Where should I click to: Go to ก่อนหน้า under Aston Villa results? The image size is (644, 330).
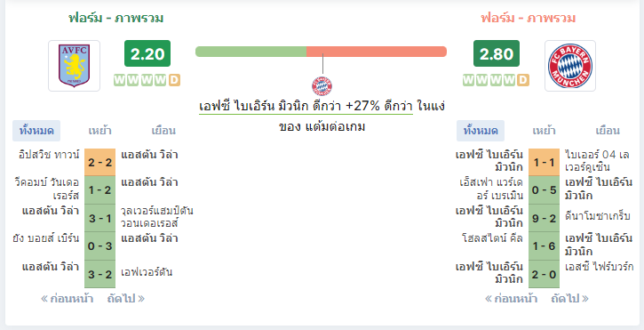pyautogui.click(x=67, y=298)
